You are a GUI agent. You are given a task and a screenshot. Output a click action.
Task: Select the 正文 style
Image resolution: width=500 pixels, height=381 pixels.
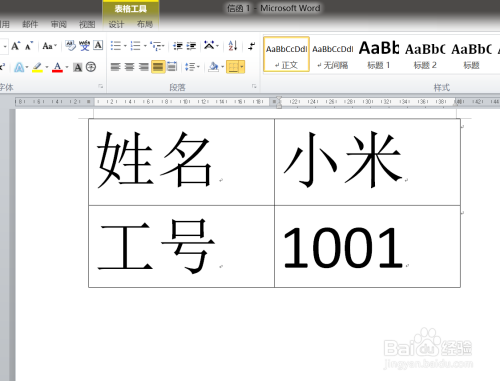tap(286, 54)
